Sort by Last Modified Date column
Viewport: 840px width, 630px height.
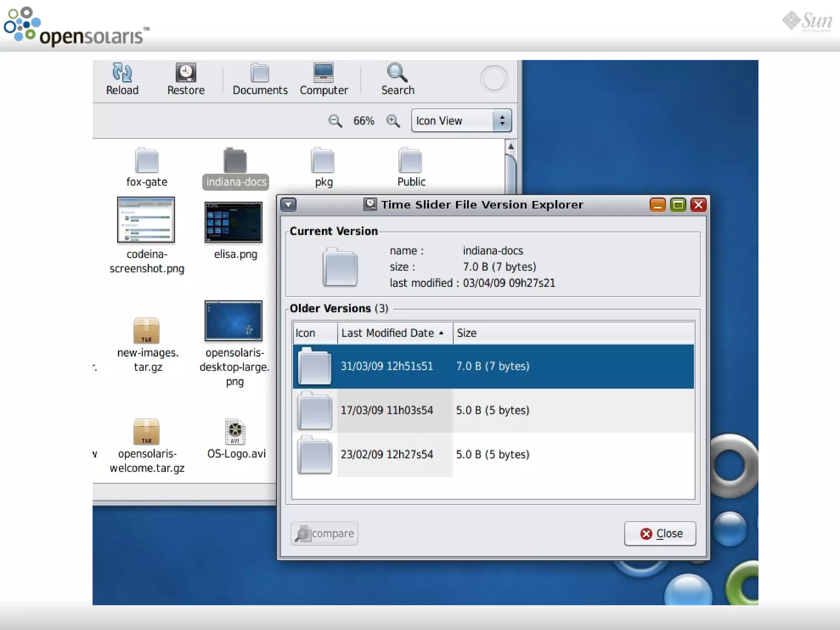click(395, 333)
